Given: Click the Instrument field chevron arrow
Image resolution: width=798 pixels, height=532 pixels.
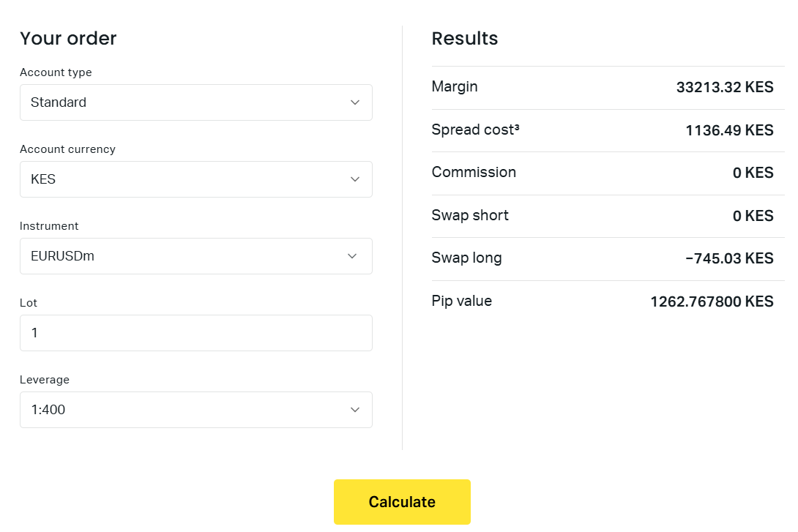Looking at the screenshot, I should [352, 256].
